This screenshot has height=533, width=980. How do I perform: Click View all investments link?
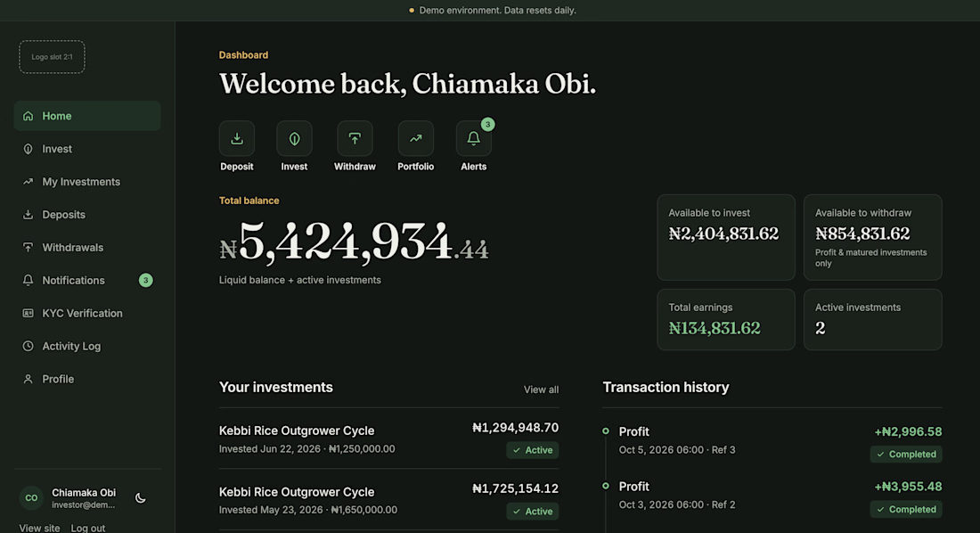(x=541, y=389)
